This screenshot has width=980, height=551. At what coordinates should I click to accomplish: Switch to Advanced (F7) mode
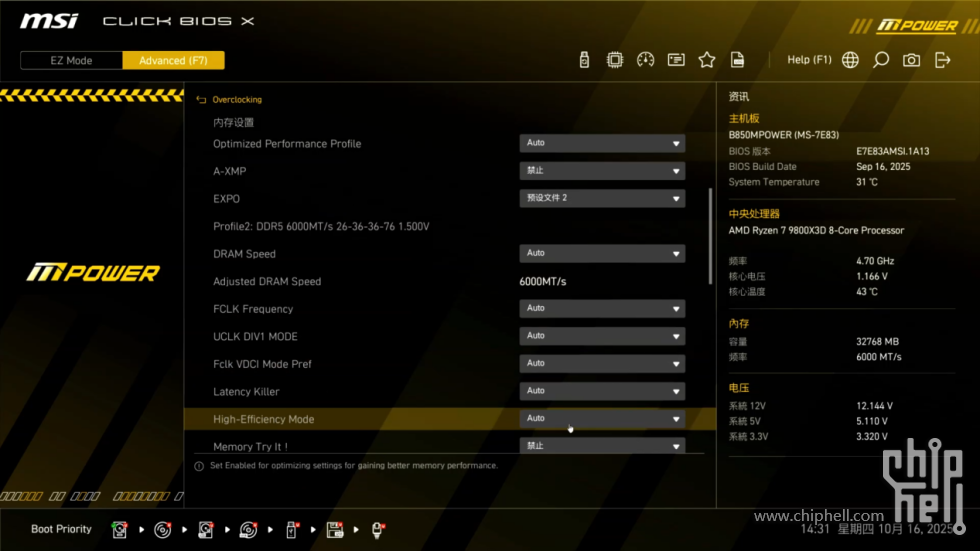173,60
